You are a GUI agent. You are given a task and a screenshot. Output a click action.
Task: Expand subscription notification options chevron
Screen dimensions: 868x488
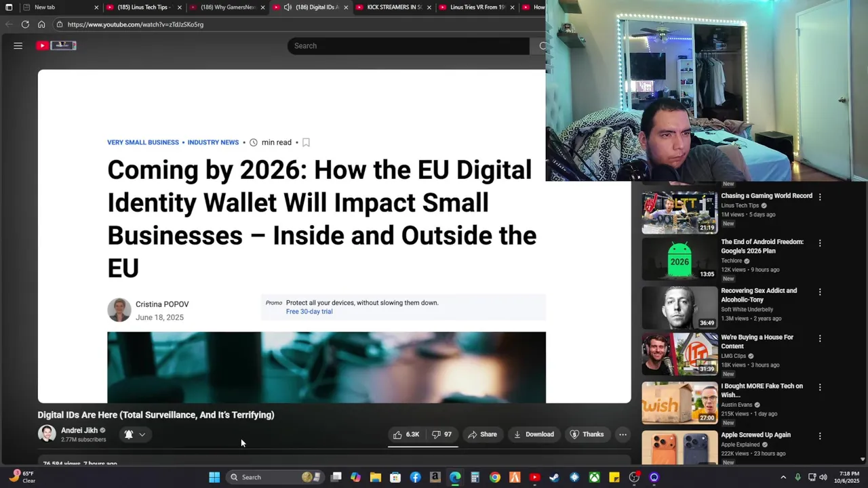(x=142, y=434)
